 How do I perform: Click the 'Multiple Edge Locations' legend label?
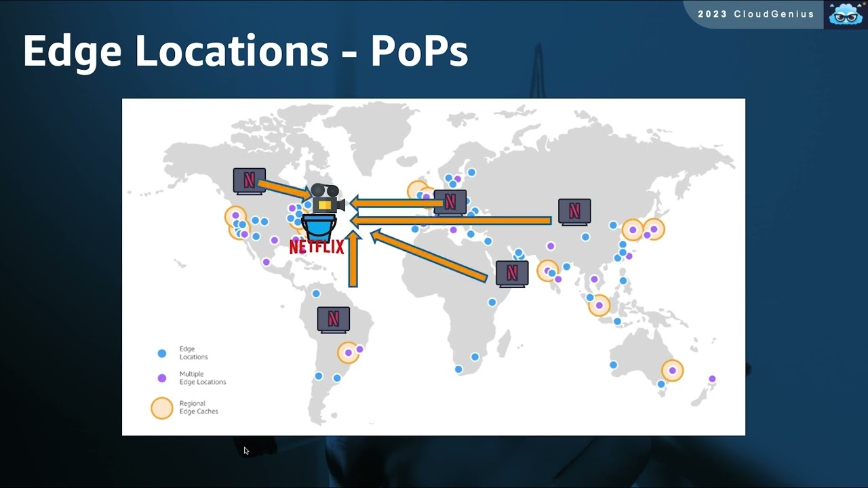coord(202,378)
